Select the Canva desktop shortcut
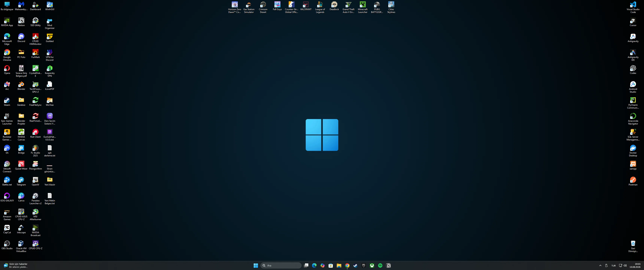Screen dimensions: 644x270 [21, 197]
